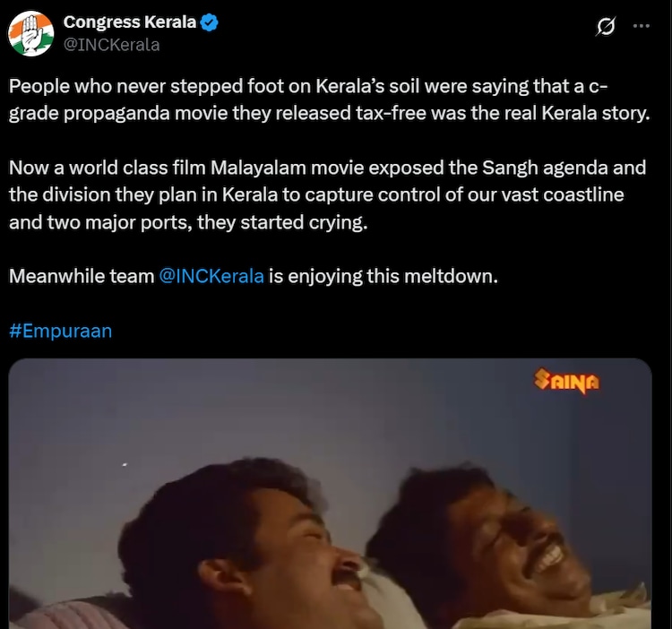The image size is (672, 629).
Task: Open the #Empuraan hashtag
Action: pos(60,331)
